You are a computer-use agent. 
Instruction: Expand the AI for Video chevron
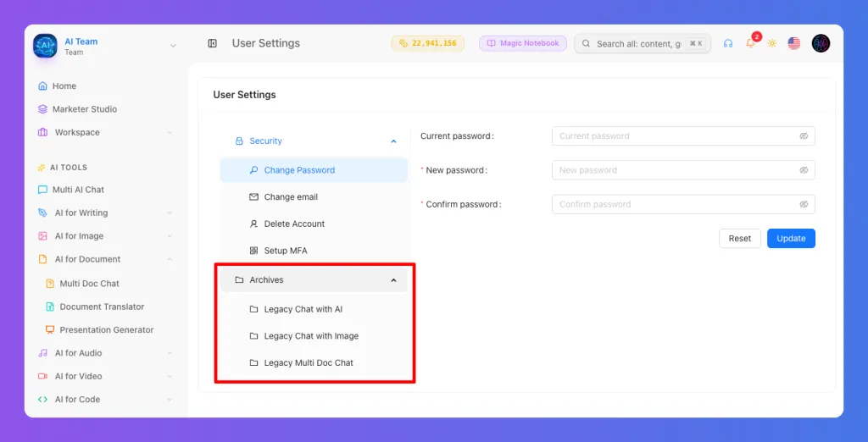pyautogui.click(x=170, y=376)
